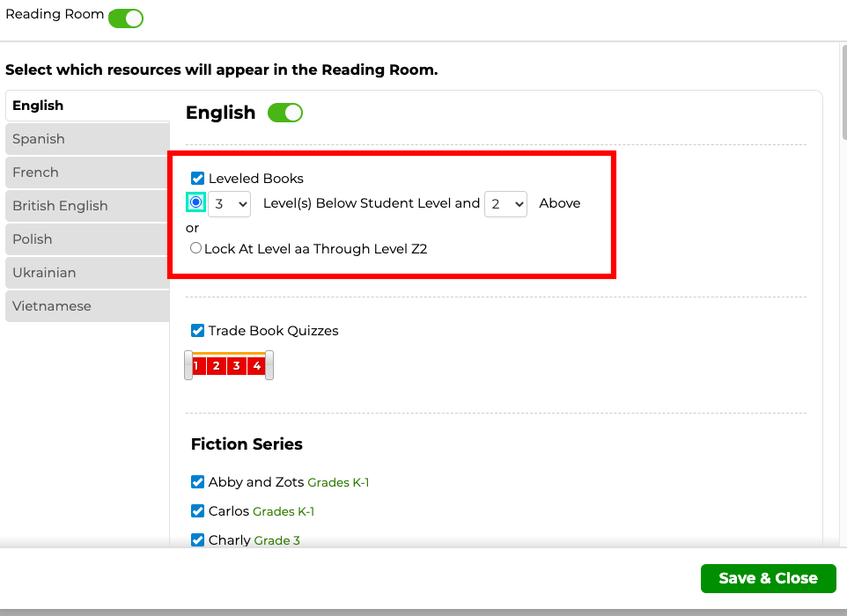
Task: Uncheck the Carlos series checkbox
Action: coord(198,510)
